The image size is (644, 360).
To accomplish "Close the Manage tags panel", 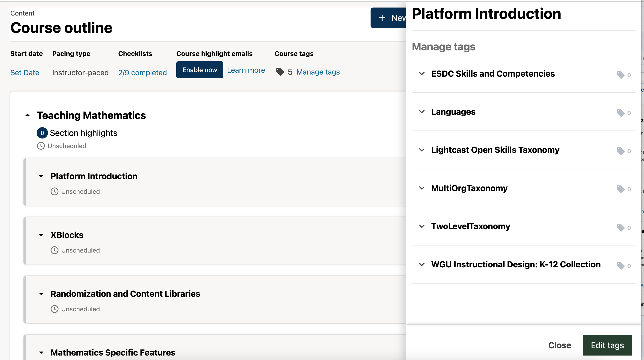I will (560, 345).
